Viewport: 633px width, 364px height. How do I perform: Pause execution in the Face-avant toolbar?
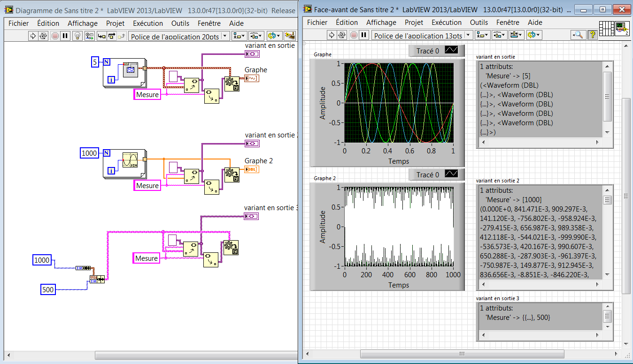point(364,35)
